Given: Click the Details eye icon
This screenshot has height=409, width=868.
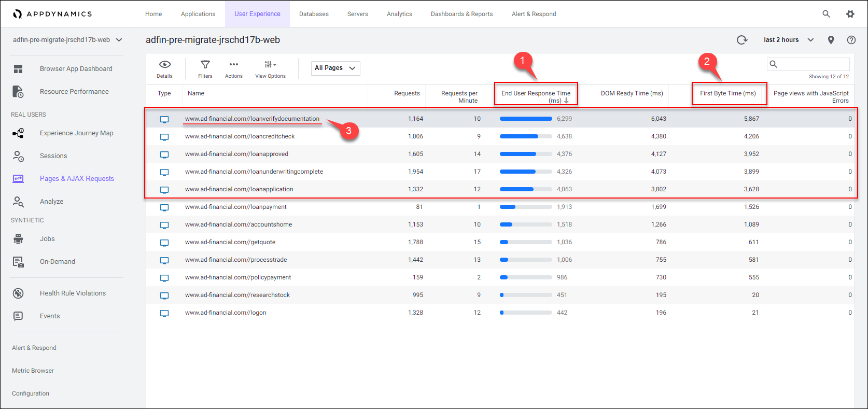Looking at the screenshot, I should tap(164, 65).
